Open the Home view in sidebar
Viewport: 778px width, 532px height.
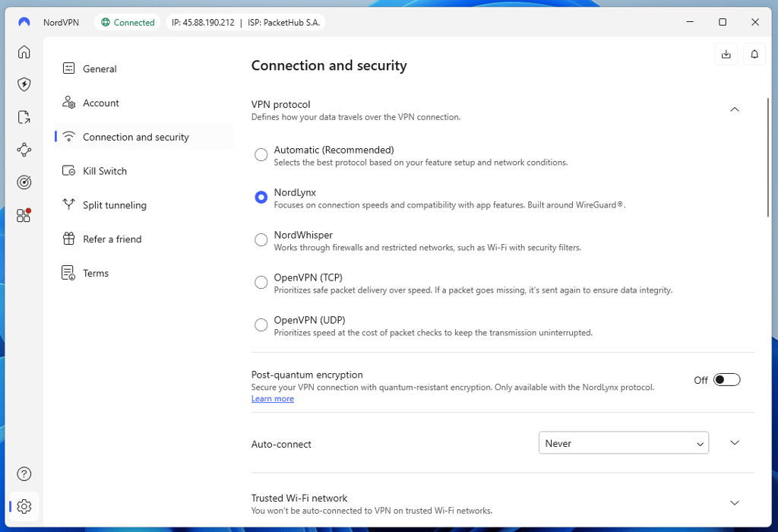(x=24, y=52)
